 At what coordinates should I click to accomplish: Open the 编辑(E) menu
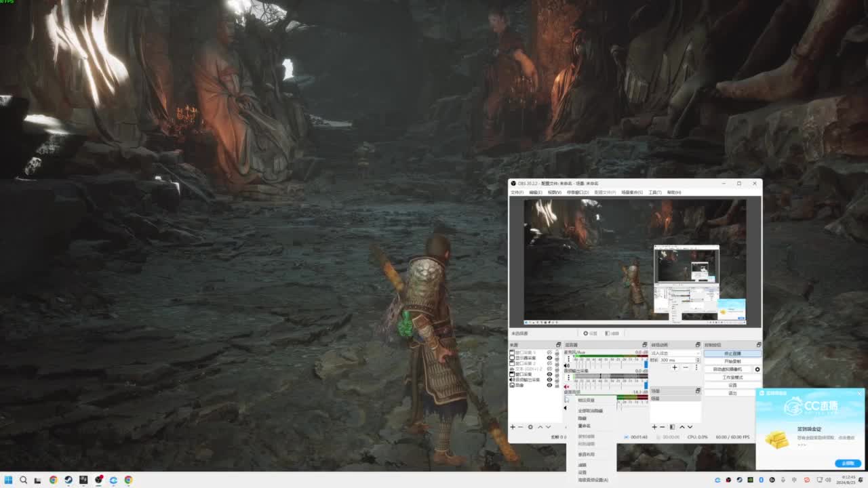(536, 192)
